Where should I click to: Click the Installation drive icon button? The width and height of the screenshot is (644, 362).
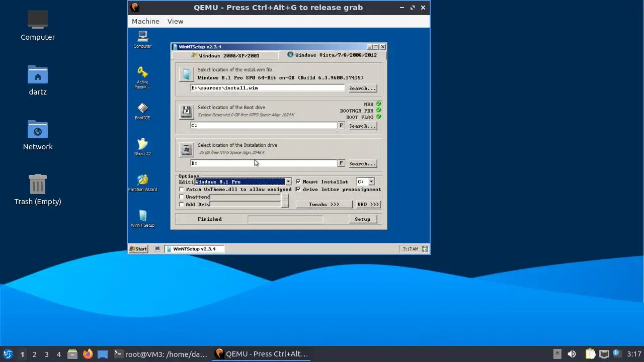coord(187,149)
